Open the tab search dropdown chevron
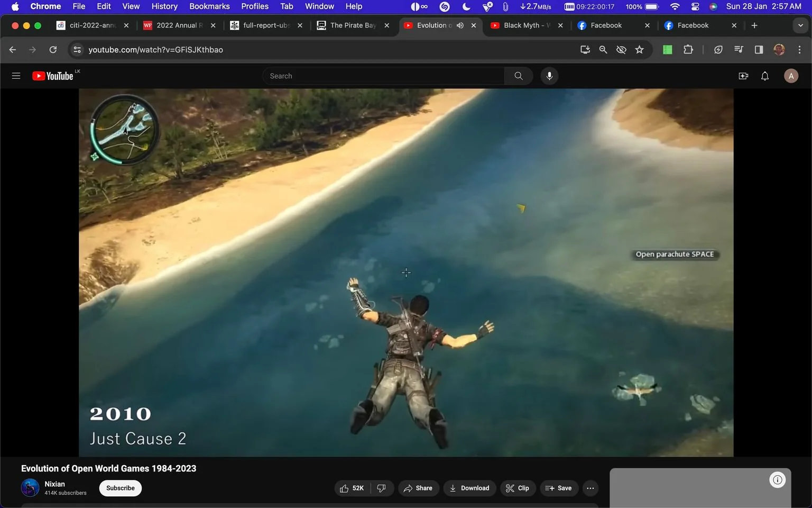 point(800,25)
